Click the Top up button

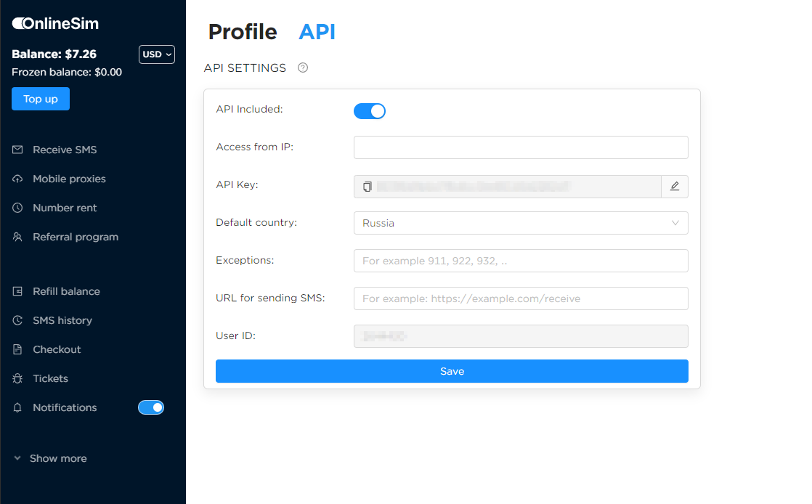[x=40, y=98]
